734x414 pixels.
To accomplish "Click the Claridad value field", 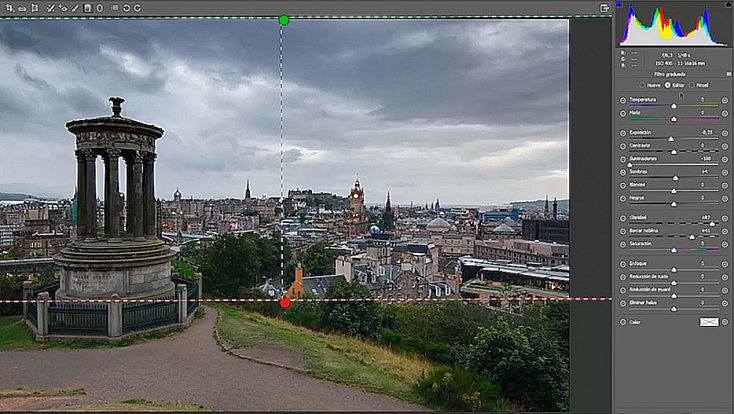I will coord(707,218).
